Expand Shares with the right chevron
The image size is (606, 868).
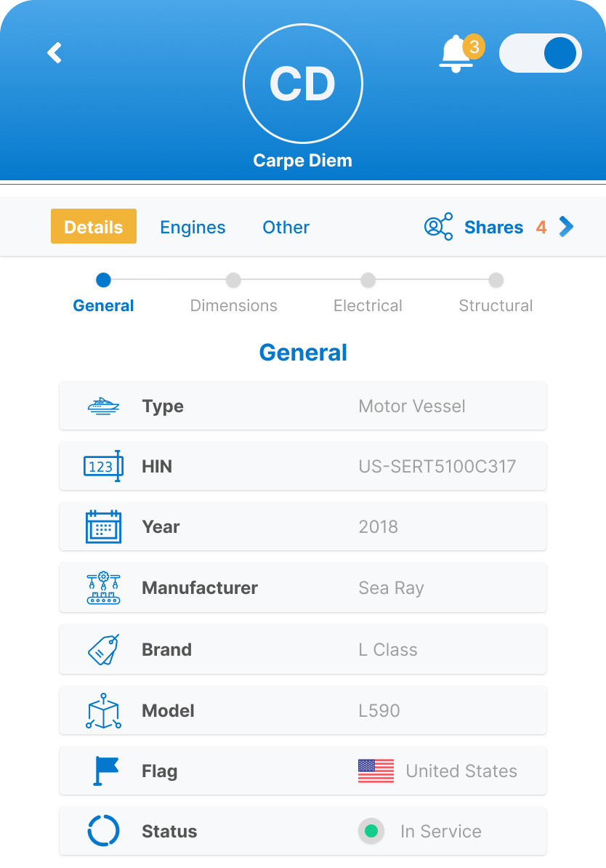click(x=567, y=227)
